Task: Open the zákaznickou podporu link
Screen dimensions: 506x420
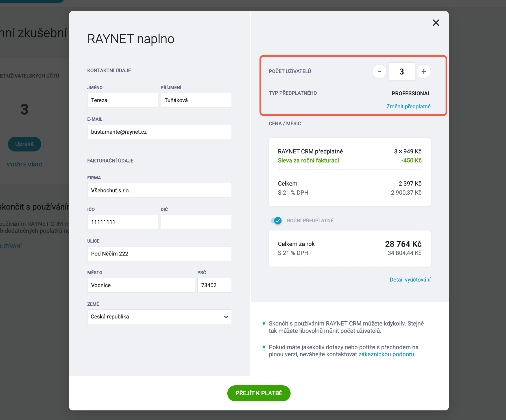Action: click(x=386, y=354)
